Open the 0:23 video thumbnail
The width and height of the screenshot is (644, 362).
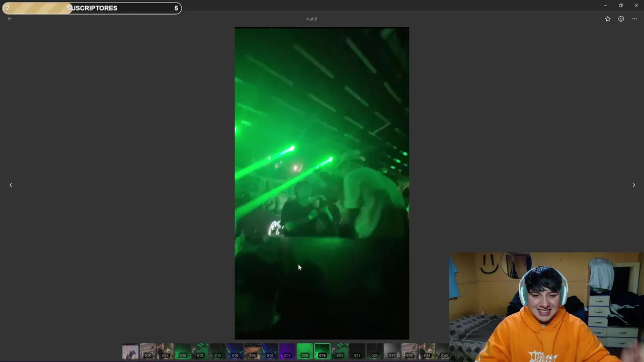pyautogui.click(x=374, y=351)
